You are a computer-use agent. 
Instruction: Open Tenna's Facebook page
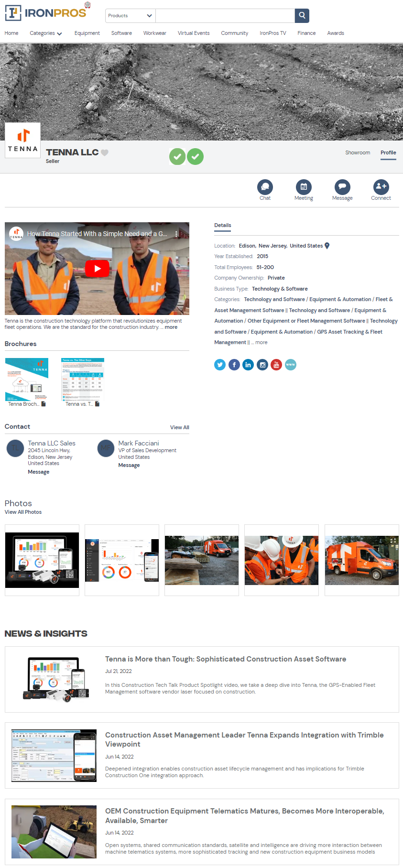(234, 365)
